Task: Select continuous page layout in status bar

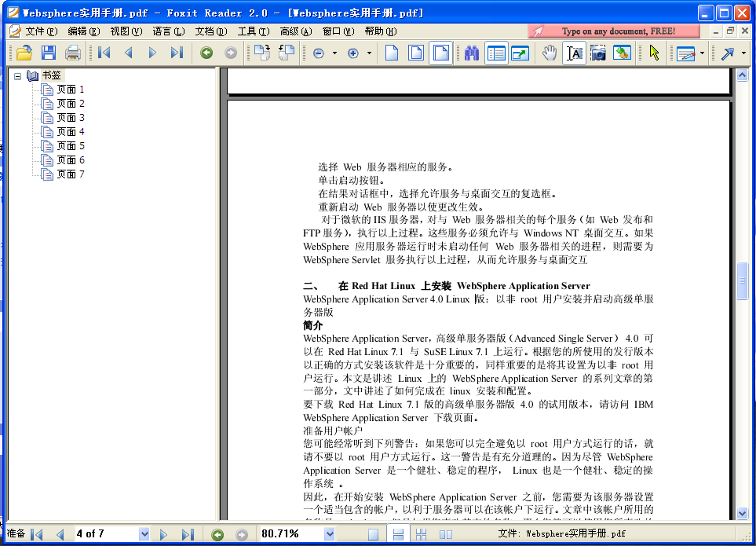Action: pyautogui.click(x=398, y=534)
